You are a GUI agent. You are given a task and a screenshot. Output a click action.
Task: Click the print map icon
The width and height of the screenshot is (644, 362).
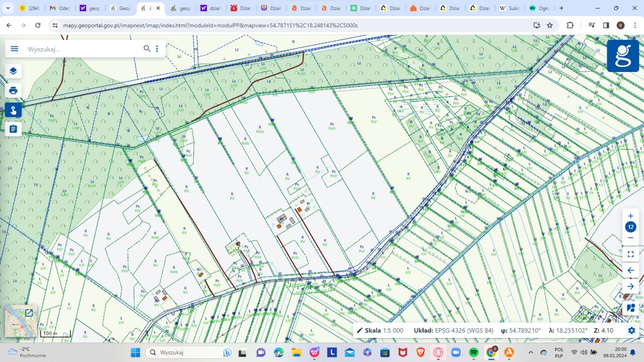[x=13, y=90]
